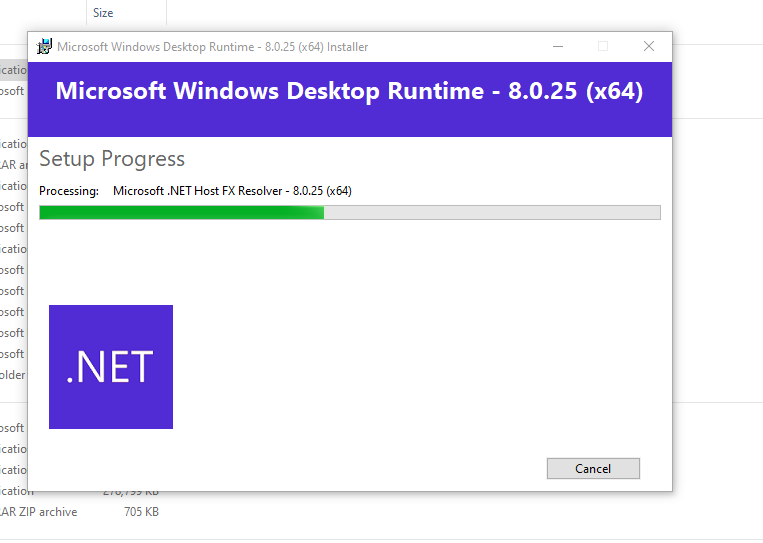Click the installer icon in the title bar
This screenshot has width=763, height=543.
pos(44,46)
